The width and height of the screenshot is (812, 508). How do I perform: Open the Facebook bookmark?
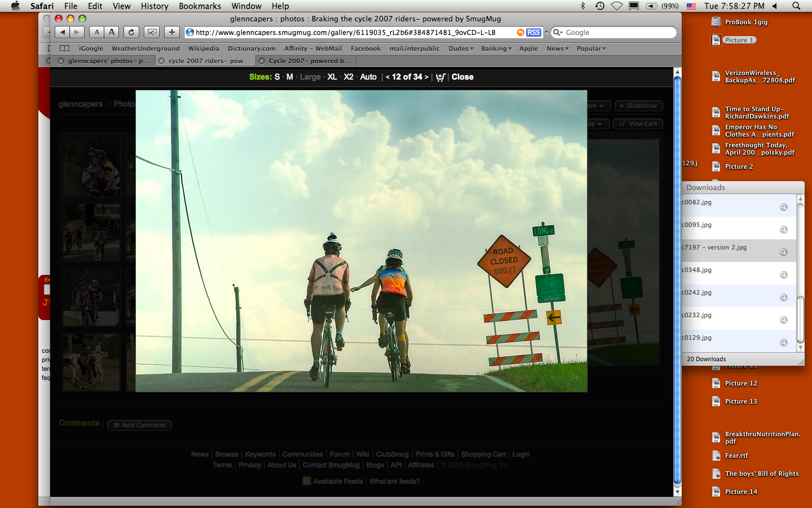365,49
